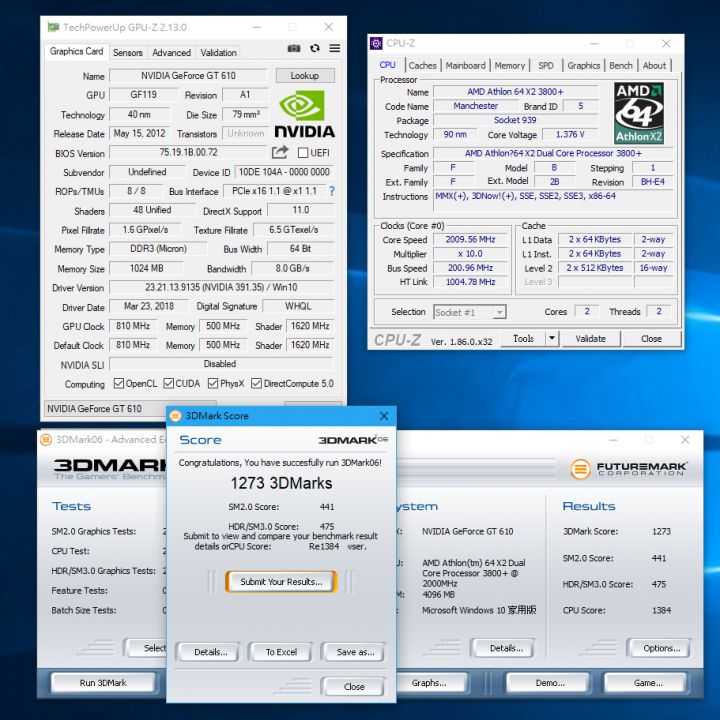Click the Game... button
Viewport: 720px width, 720px height.
point(648,683)
